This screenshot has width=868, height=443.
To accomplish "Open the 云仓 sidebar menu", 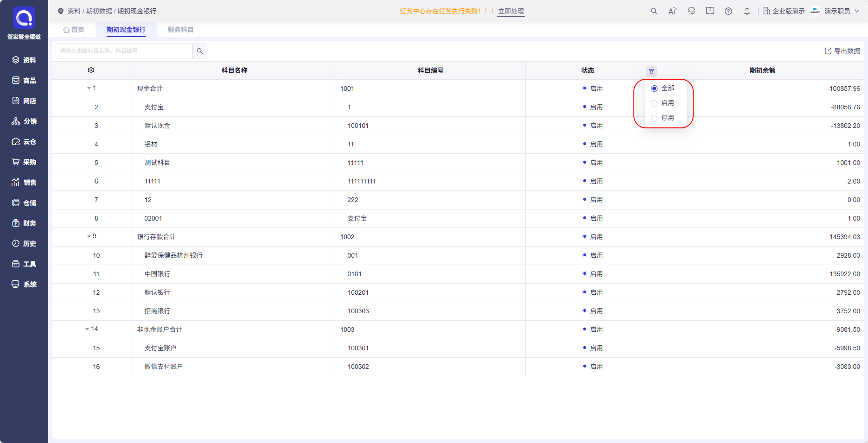I will [24, 142].
